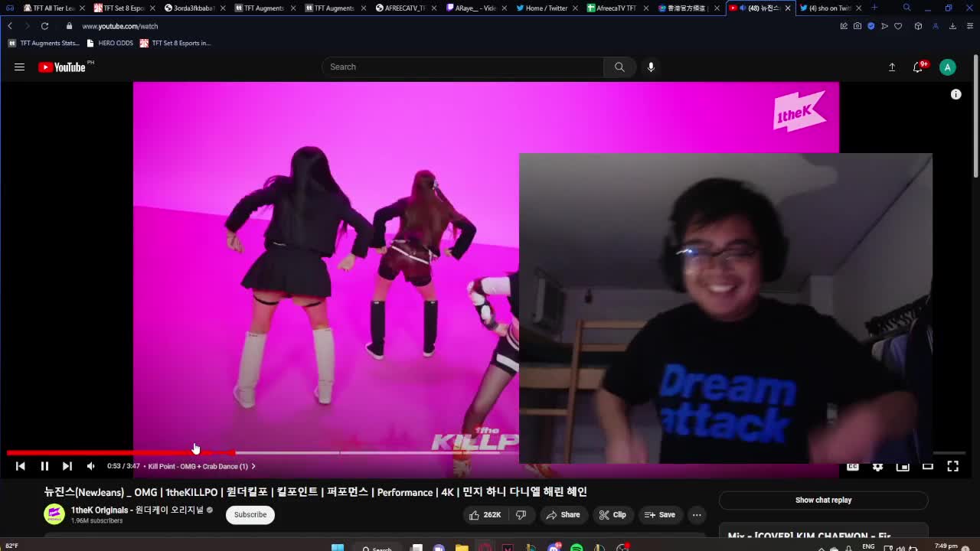The width and height of the screenshot is (980, 551).
Task: Reload the current page
Action: tap(44, 26)
